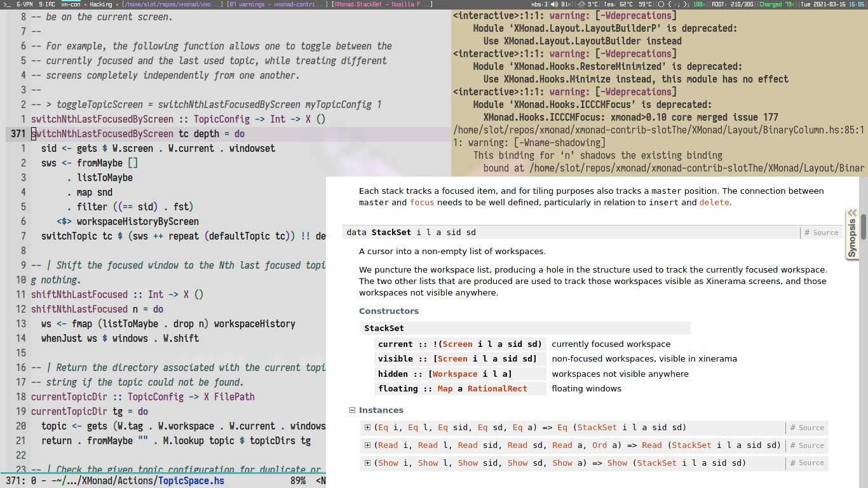Expand the Show instance of StackSet
Screen dimensions: 868x488
[x=367, y=463]
